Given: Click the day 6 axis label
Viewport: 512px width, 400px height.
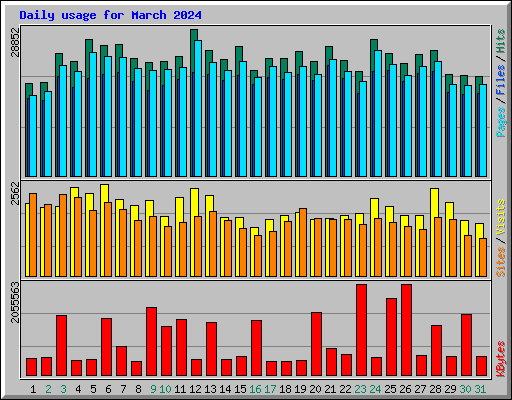Looking at the screenshot, I should (x=108, y=389).
